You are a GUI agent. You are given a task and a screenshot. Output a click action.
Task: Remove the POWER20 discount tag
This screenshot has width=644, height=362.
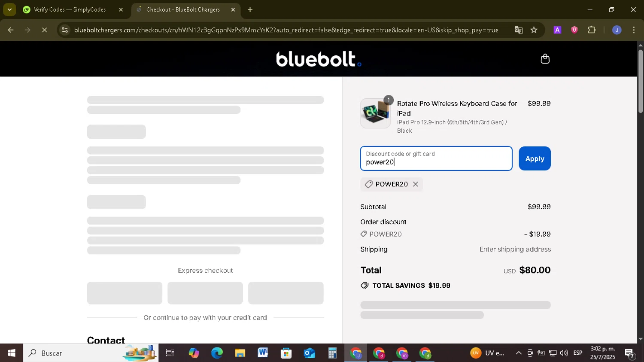point(415,184)
